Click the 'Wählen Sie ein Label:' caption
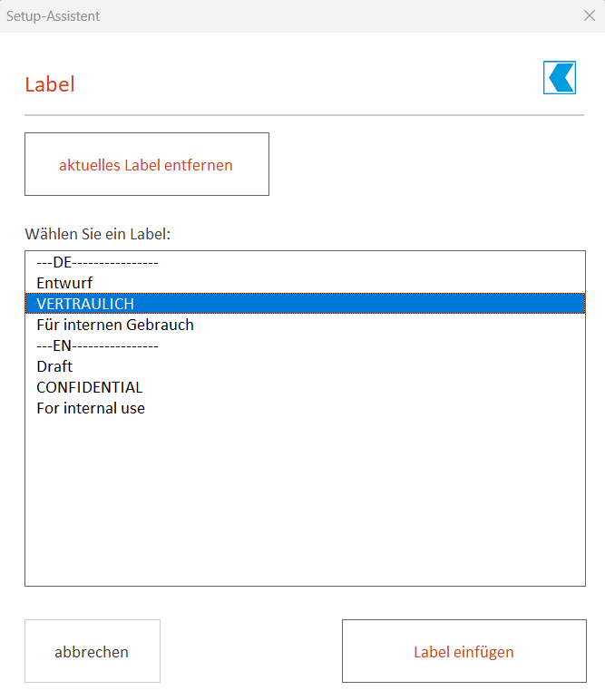Viewport: 605px width, 700px height. [97, 234]
